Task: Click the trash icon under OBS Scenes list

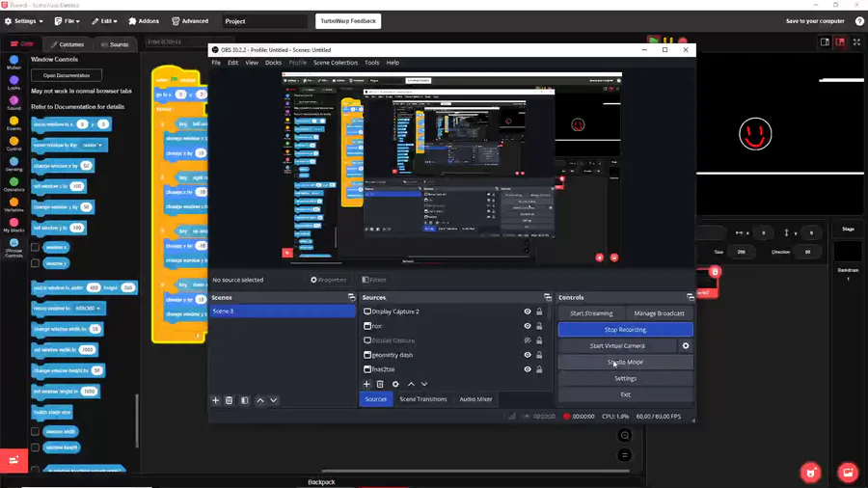Action: point(229,400)
